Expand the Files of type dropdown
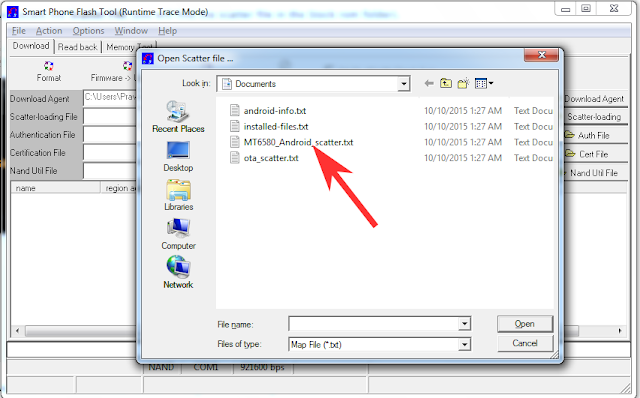The height and width of the screenshot is (398, 640). [x=464, y=345]
